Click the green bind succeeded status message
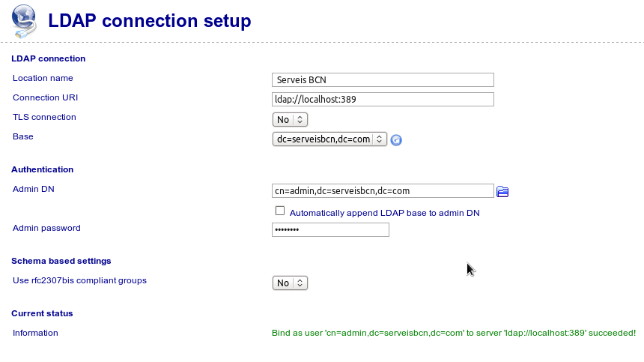Image resolution: width=644 pixels, height=362 pixels. coord(453,333)
